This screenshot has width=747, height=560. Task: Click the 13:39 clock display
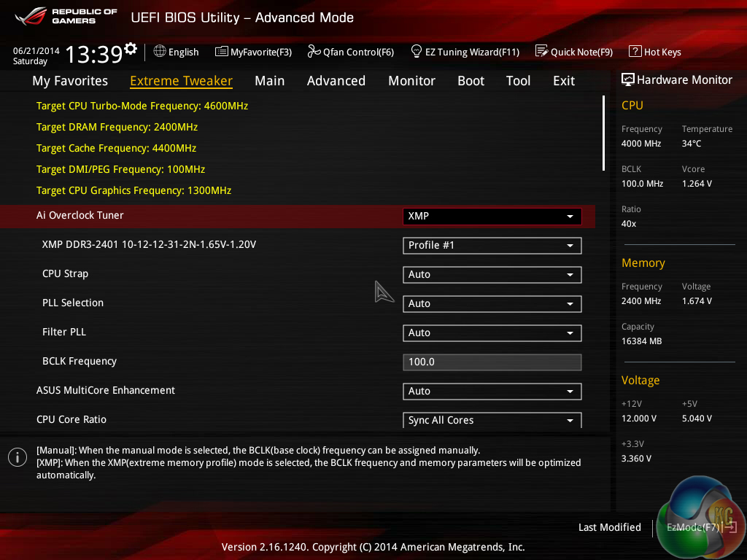pos(94,54)
